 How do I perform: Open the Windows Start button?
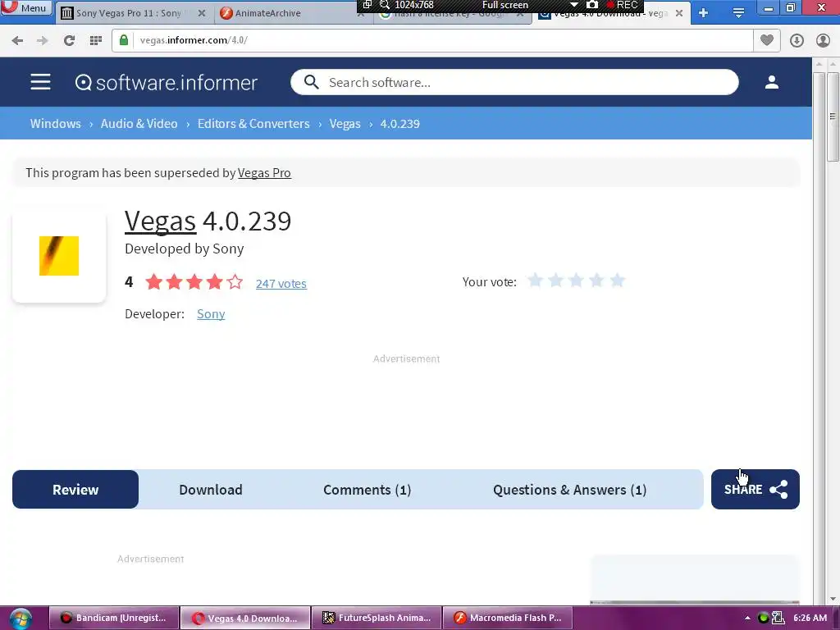(20, 619)
